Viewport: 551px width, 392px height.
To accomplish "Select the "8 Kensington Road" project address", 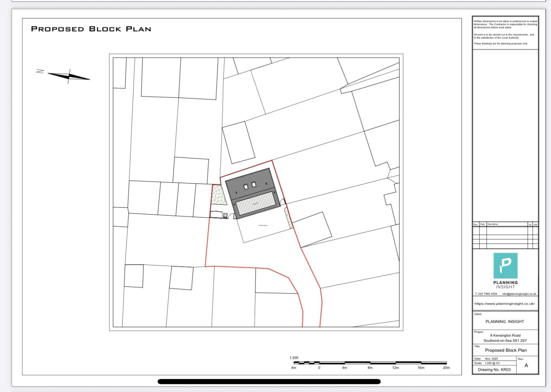I will pyautogui.click(x=505, y=335).
